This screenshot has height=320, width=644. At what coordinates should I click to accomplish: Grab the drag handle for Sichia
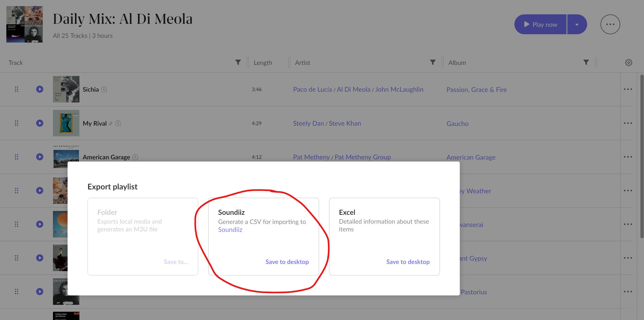(17, 89)
